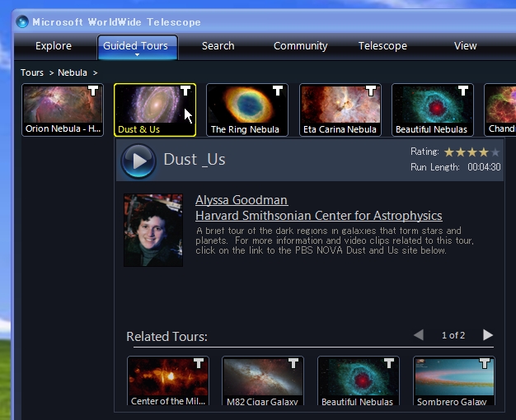Open the Explore tab
The image size is (516, 420).
pos(54,46)
